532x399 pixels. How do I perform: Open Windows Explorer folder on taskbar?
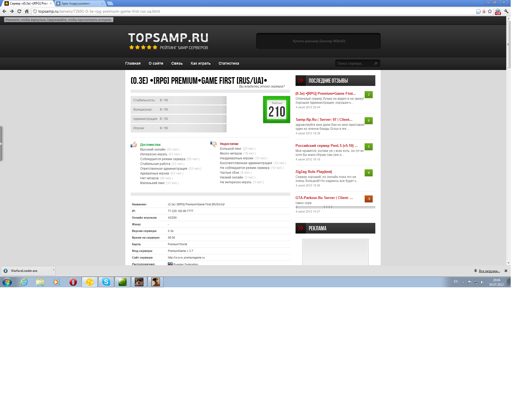click(40, 282)
